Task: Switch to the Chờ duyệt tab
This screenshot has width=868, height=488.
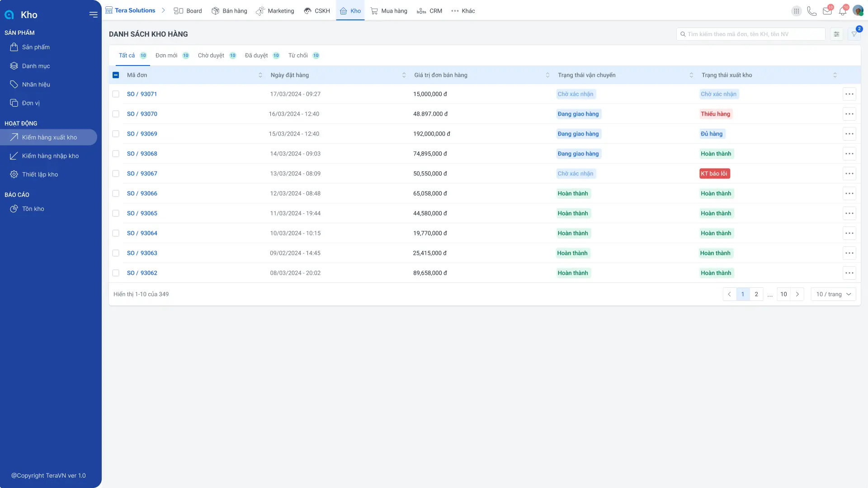Action: (217, 56)
